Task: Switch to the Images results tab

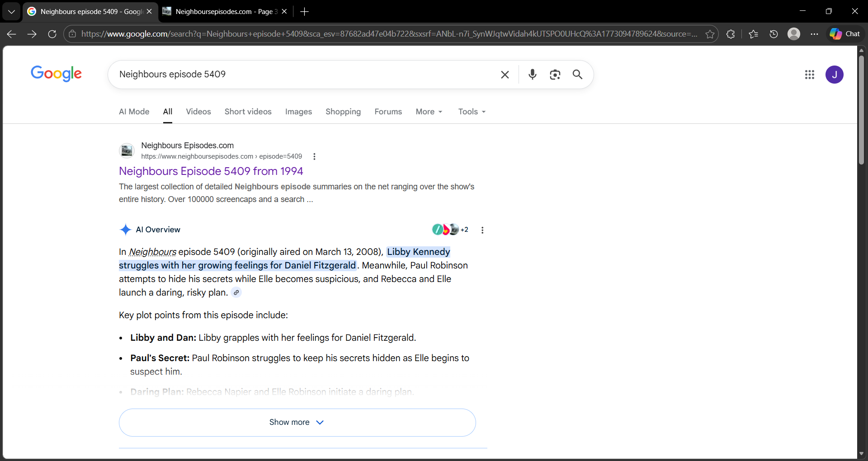Action: [298, 112]
